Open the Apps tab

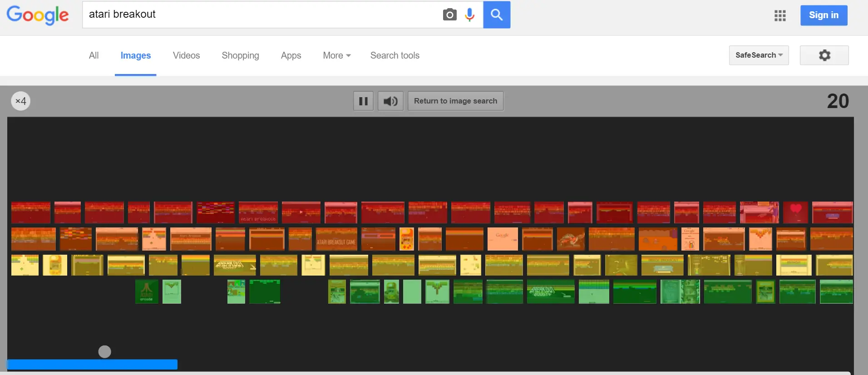coord(291,55)
